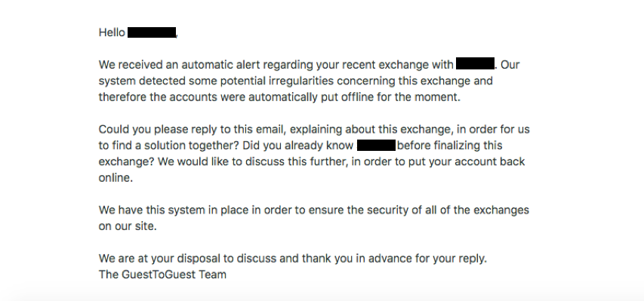Click the words 'before finalizing this'

(449, 146)
